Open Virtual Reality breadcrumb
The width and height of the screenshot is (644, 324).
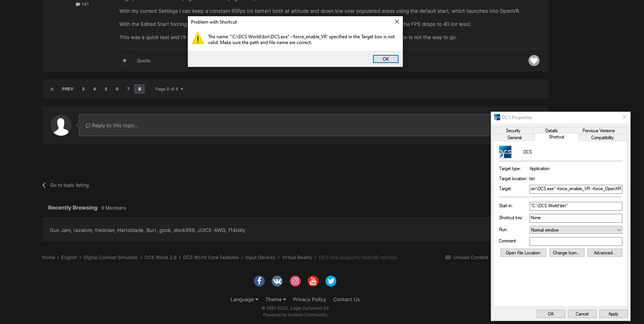(297, 257)
